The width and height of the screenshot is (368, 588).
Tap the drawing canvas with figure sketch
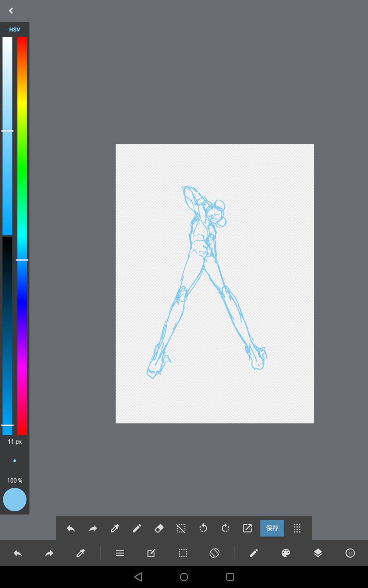point(215,283)
